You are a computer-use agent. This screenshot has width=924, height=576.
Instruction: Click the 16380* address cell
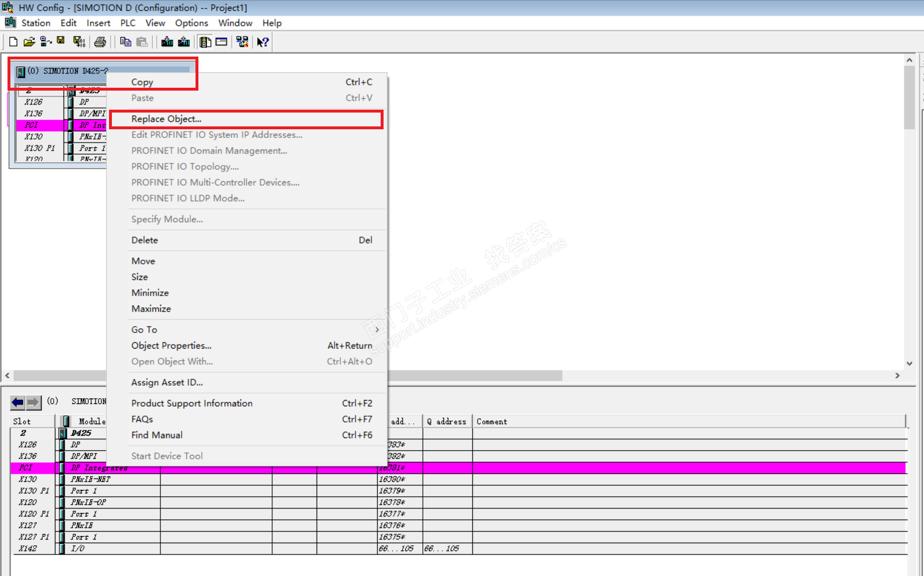point(400,479)
